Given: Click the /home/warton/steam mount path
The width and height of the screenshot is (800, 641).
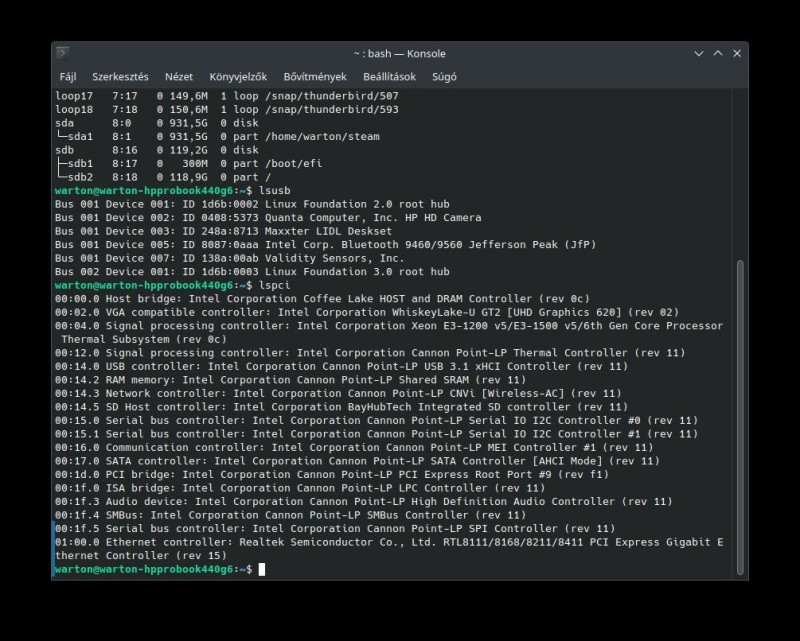Looking at the screenshot, I should [x=322, y=136].
